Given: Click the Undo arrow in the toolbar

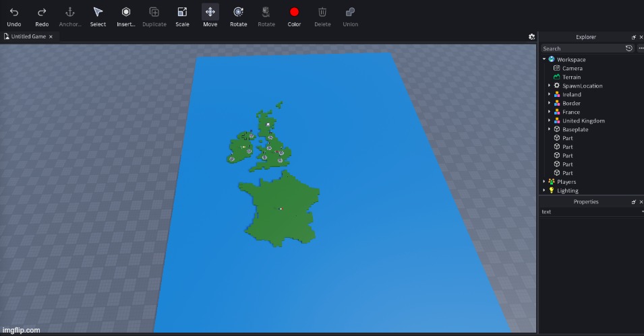Looking at the screenshot, I should pyautogui.click(x=14, y=12).
